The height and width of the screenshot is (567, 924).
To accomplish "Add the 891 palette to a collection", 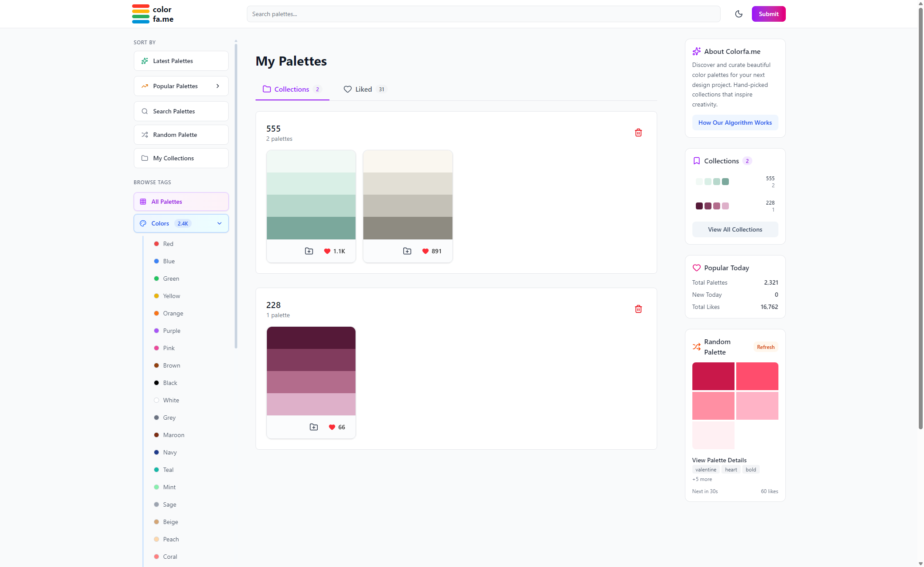I will coord(407,251).
